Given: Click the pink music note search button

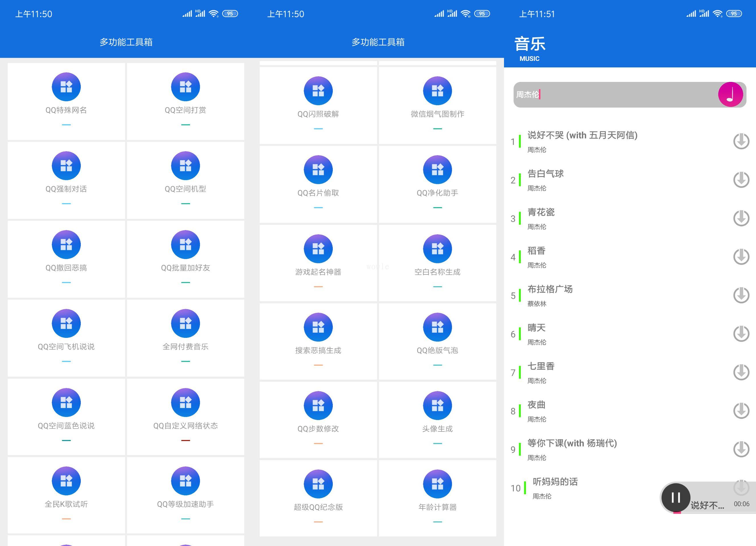Looking at the screenshot, I should point(730,94).
